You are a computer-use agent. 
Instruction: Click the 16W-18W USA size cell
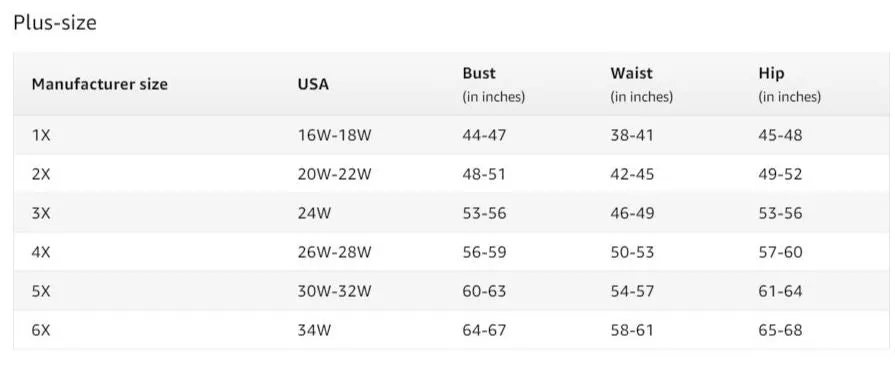[x=334, y=135]
